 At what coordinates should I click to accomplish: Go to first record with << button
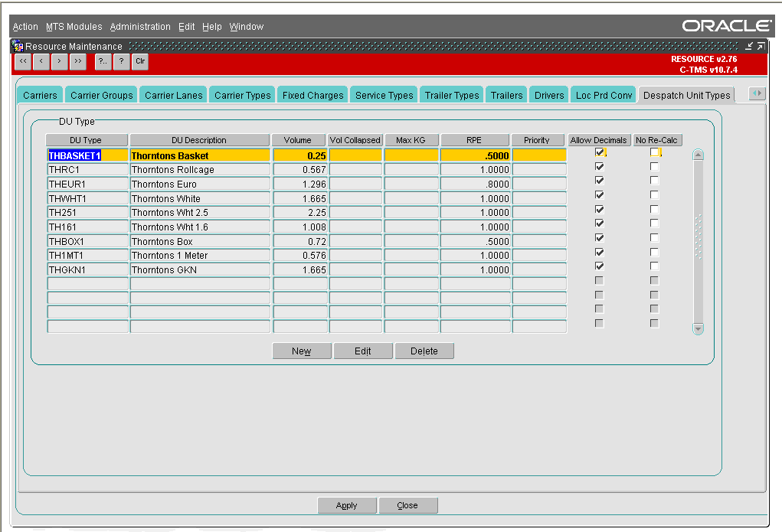click(24, 62)
